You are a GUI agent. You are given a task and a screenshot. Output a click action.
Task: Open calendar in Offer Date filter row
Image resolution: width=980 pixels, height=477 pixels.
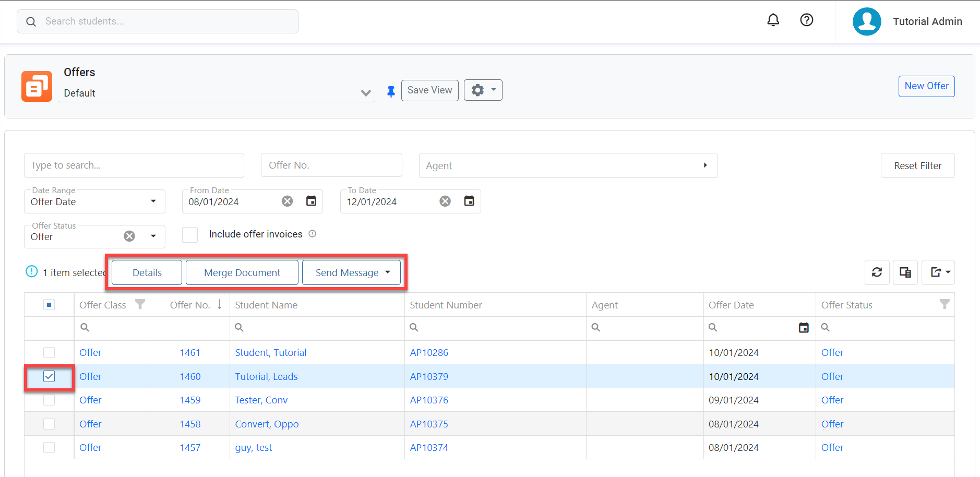(x=804, y=328)
